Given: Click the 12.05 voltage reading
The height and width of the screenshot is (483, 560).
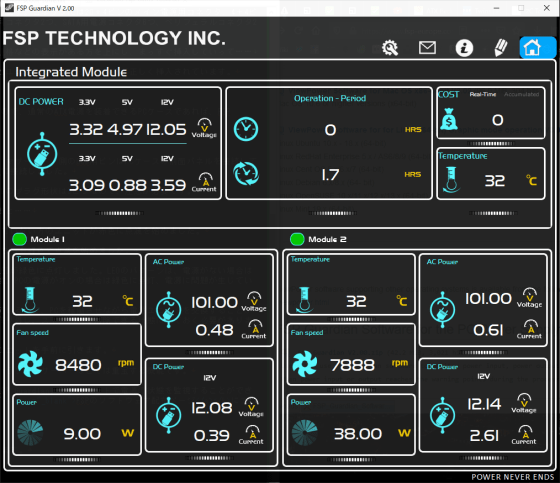Looking at the screenshot, I should pyautogui.click(x=166, y=129).
